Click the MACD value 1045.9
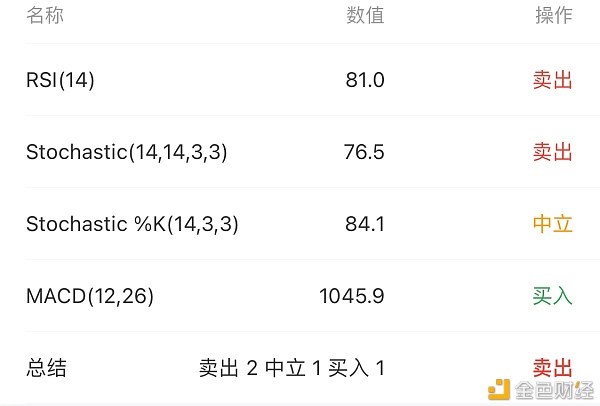The image size is (600, 406). tap(352, 296)
